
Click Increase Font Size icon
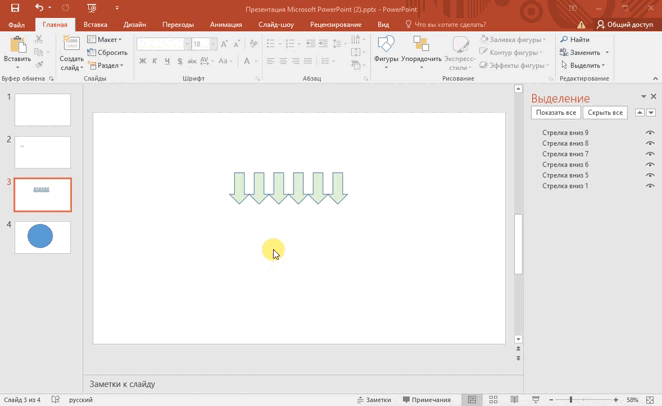(224, 44)
